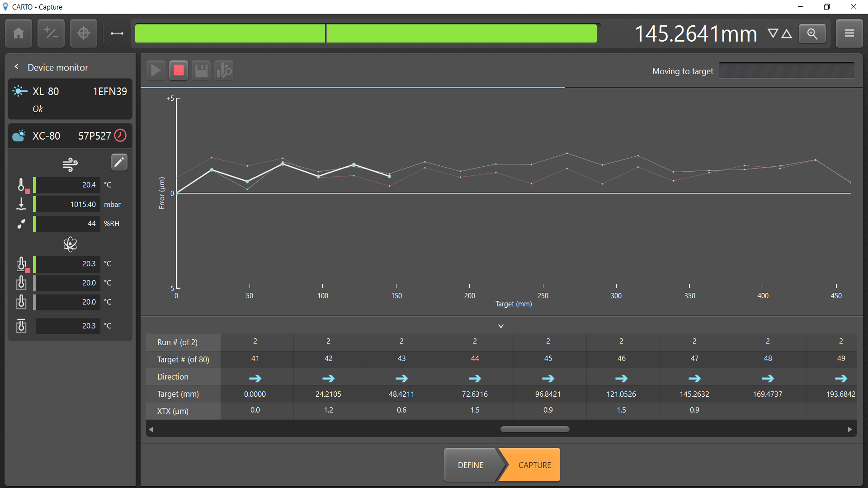This screenshot has width=868, height=488.
Task: Toggle the plus/minus sign direction button
Action: point(51,33)
